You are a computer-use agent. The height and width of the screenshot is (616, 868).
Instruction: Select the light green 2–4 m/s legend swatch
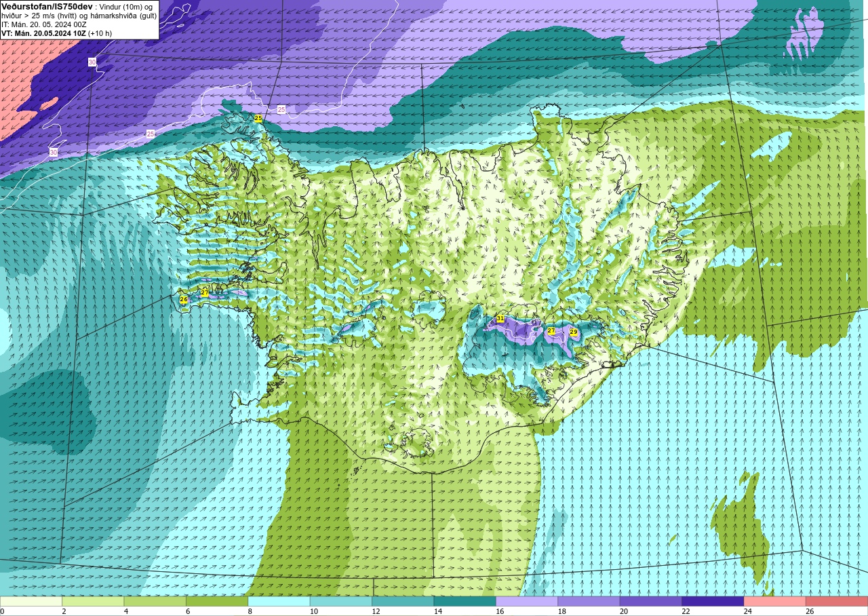(x=93, y=601)
